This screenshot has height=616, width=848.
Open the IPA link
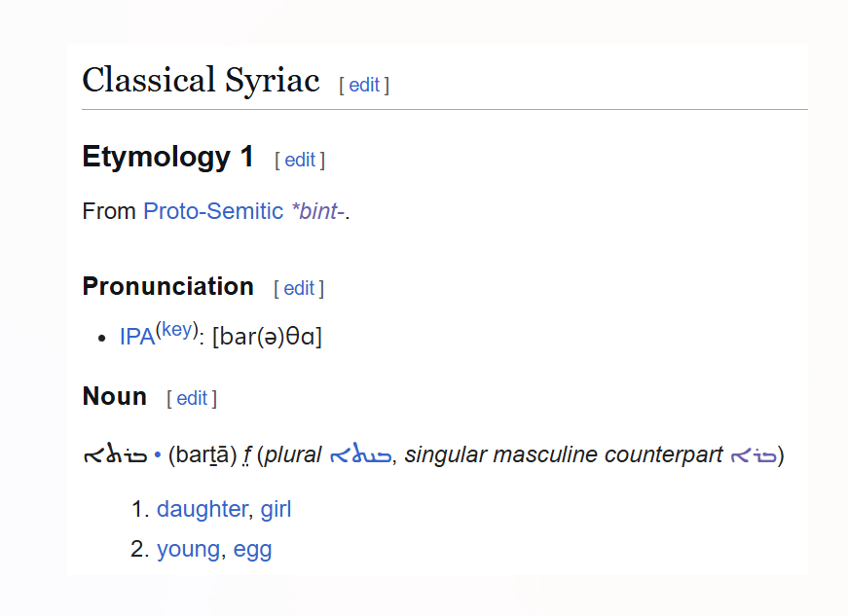pos(137,337)
